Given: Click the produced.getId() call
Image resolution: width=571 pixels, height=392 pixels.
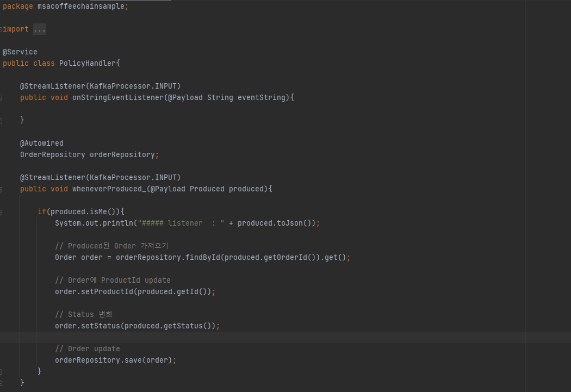Looking at the screenshot, I should [x=172, y=291].
